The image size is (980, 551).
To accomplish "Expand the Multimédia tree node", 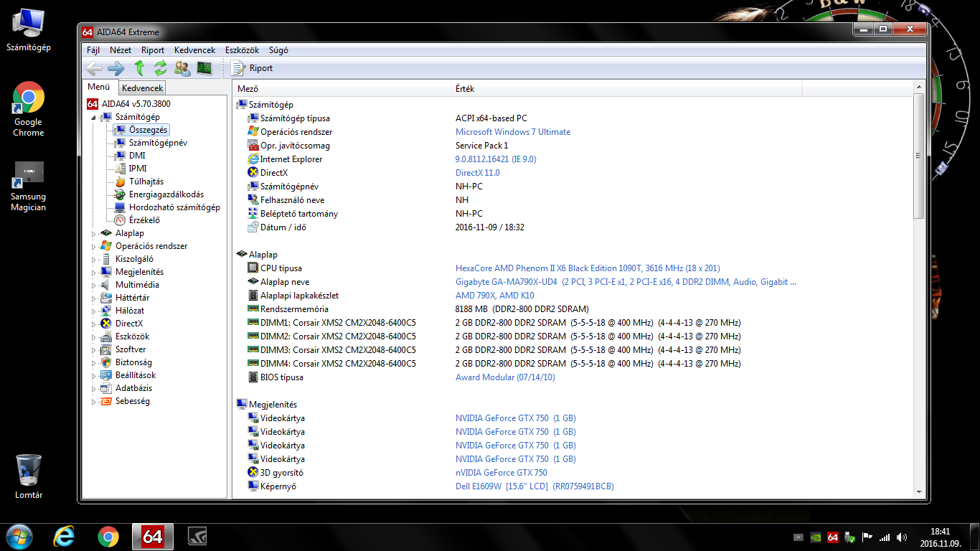I will pyautogui.click(x=93, y=285).
